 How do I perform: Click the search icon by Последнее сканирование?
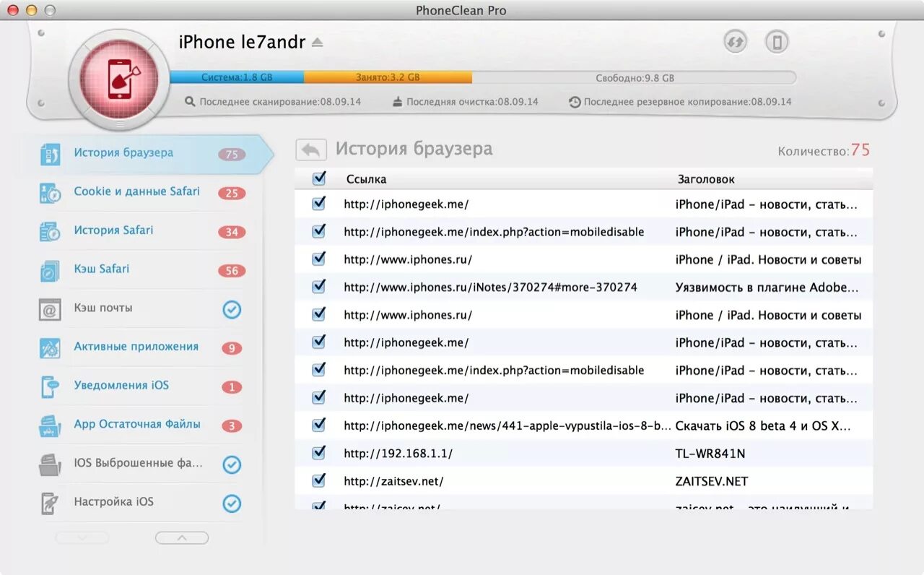point(190,102)
